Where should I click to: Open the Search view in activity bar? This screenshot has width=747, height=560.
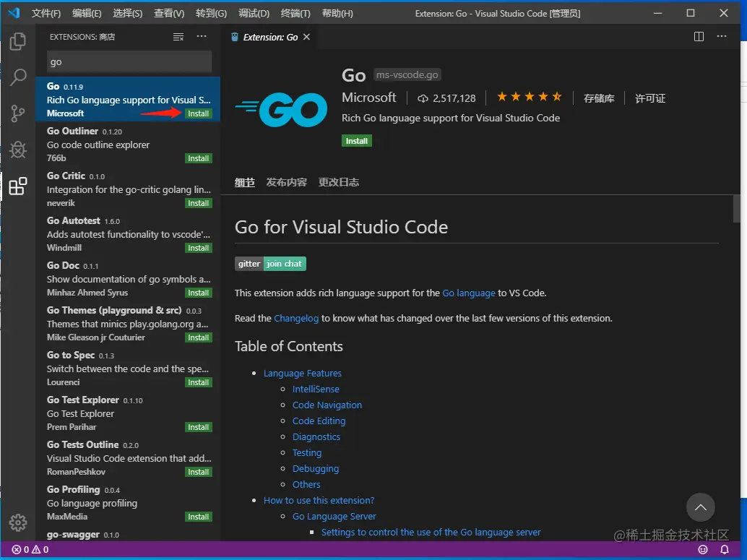[x=18, y=77]
